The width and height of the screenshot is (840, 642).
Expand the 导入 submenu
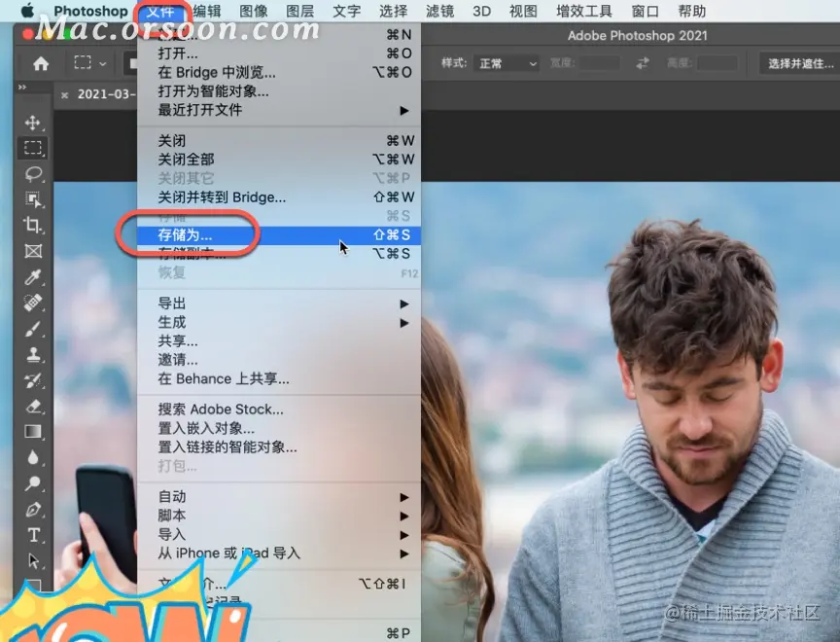pos(279,534)
